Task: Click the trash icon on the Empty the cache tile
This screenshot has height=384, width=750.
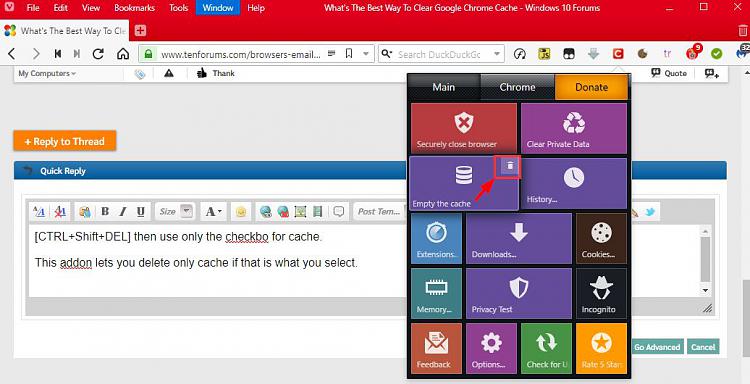Action: click(510, 166)
